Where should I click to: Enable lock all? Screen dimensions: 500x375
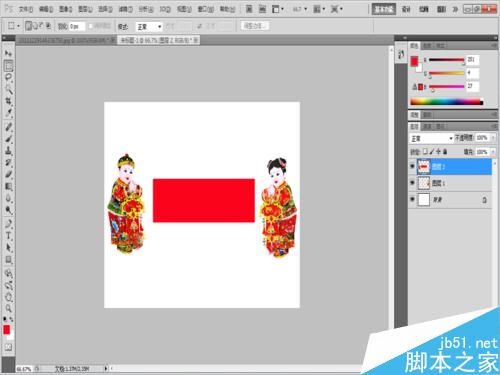point(445,152)
